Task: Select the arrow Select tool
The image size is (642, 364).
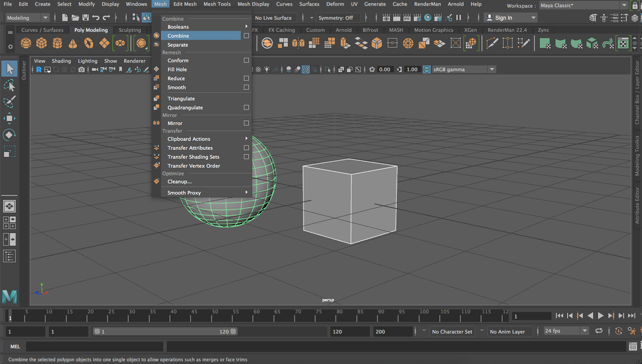Action: 9,69
